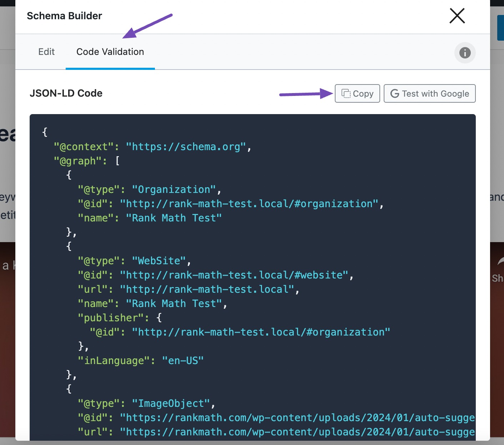Switch to the Edit tab
The image size is (504, 445).
(x=46, y=52)
